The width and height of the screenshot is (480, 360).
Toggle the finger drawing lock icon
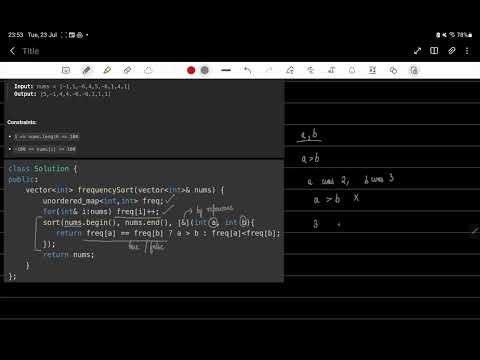[x=414, y=70]
